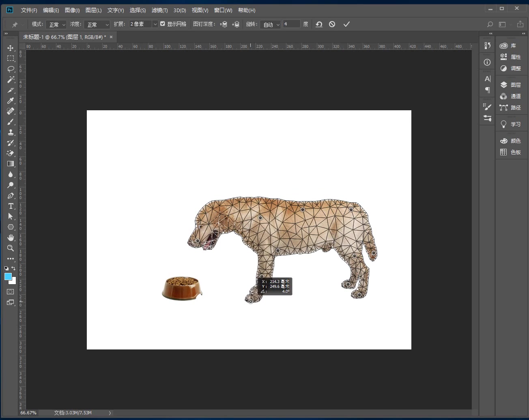529x420 pixels.
Task: Cancel the puppet warp
Action: point(332,24)
